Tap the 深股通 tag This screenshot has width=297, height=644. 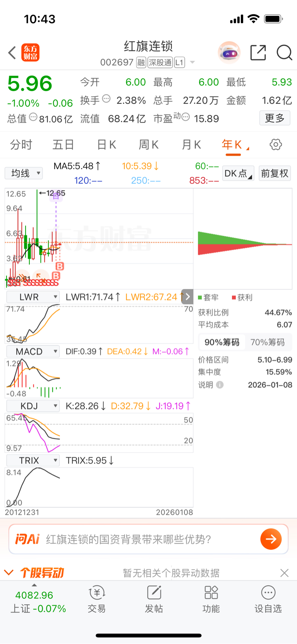(160, 62)
